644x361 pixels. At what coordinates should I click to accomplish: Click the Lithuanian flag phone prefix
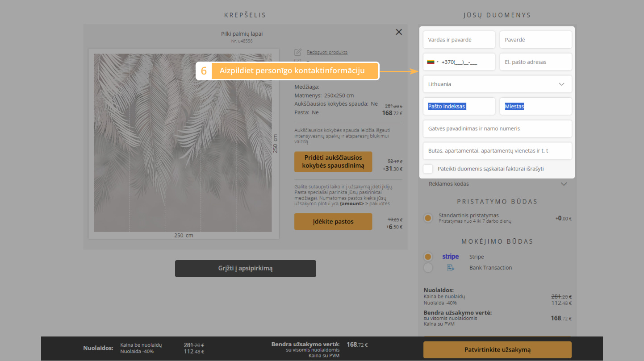431,62
